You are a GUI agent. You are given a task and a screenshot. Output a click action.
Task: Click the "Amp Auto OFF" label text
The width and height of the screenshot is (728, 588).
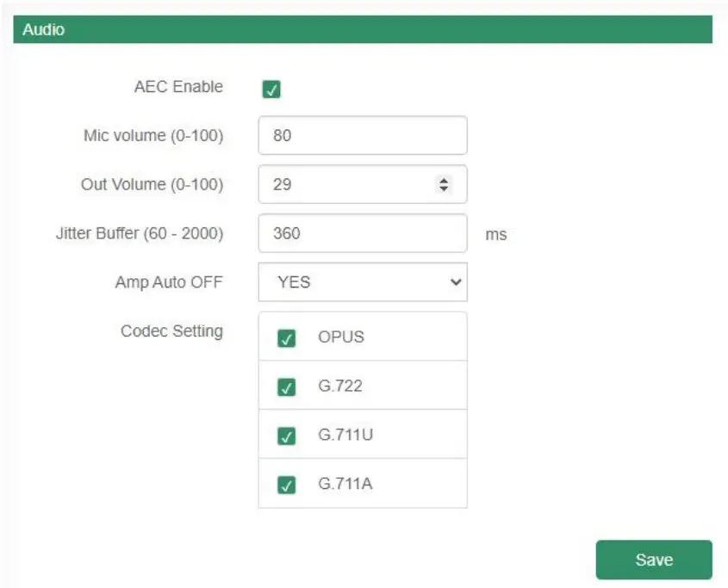pos(169,282)
